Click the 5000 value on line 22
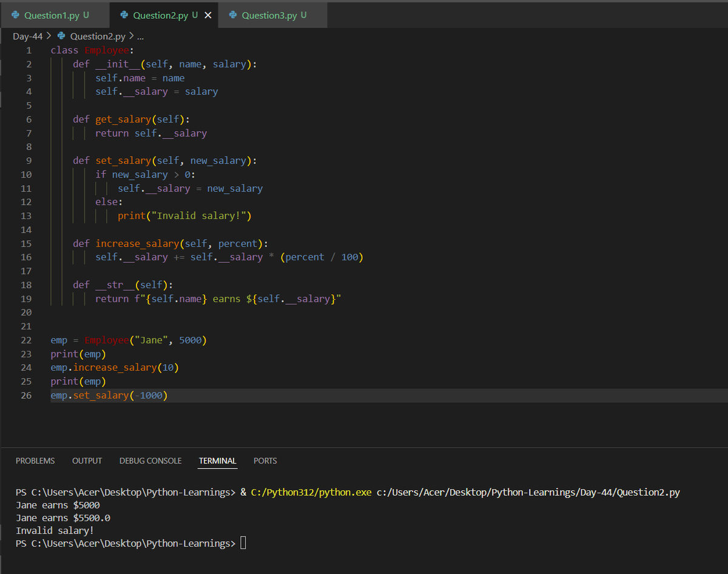 (x=190, y=340)
